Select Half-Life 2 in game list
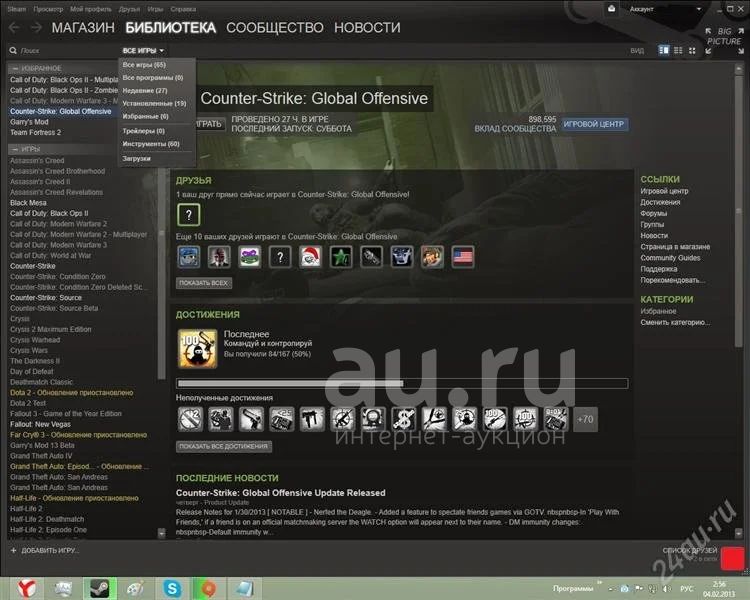Image resolution: width=750 pixels, height=600 pixels. tap(26, 509)
